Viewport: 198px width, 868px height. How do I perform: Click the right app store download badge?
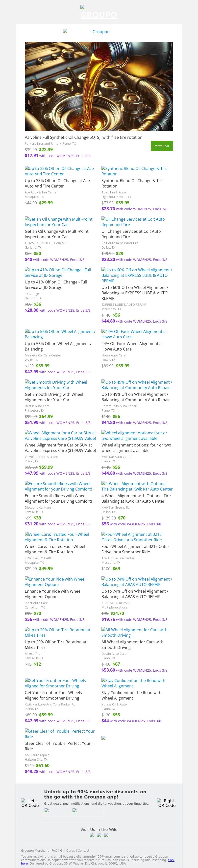[x=88, y=812]
